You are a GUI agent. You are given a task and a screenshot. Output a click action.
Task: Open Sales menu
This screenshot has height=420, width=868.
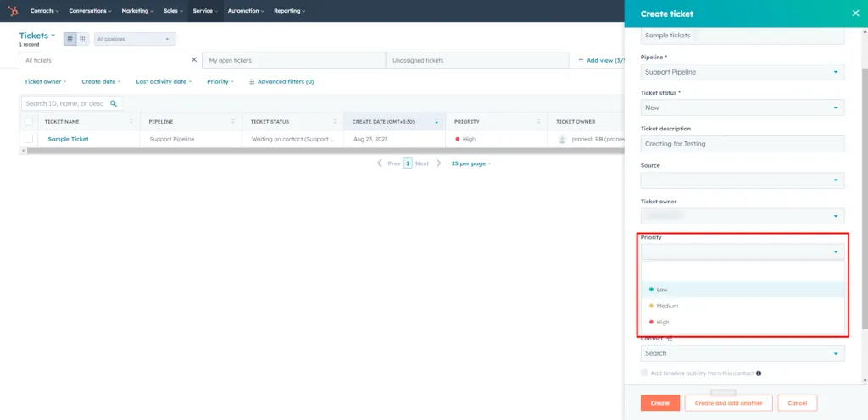(x=173, y=11)
